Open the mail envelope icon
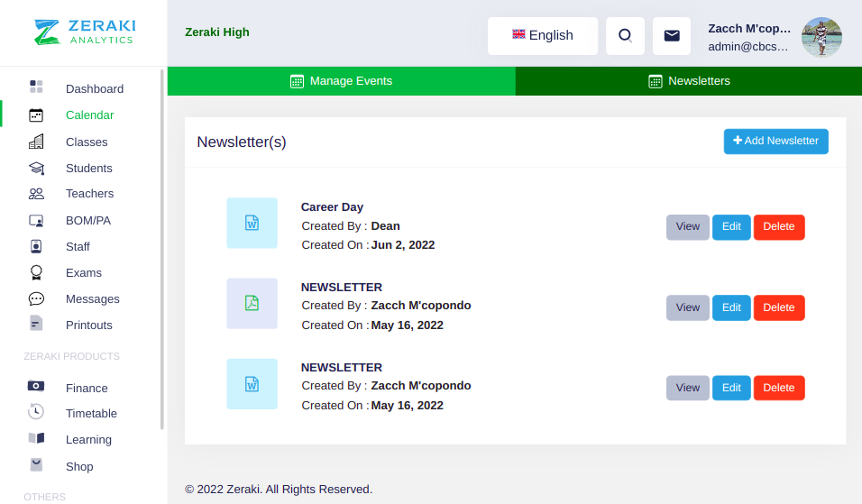862x504 pixels. pyautogui.click(x=672, y=36)
